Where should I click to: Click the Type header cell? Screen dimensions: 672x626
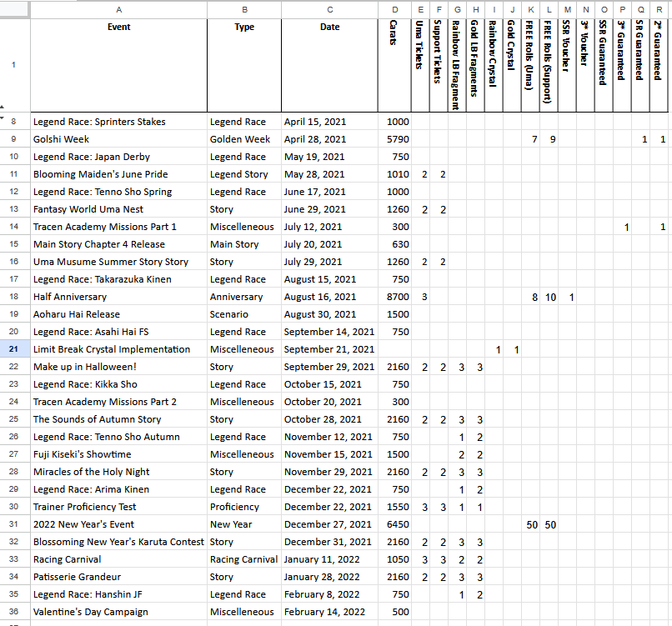point(244,66)
